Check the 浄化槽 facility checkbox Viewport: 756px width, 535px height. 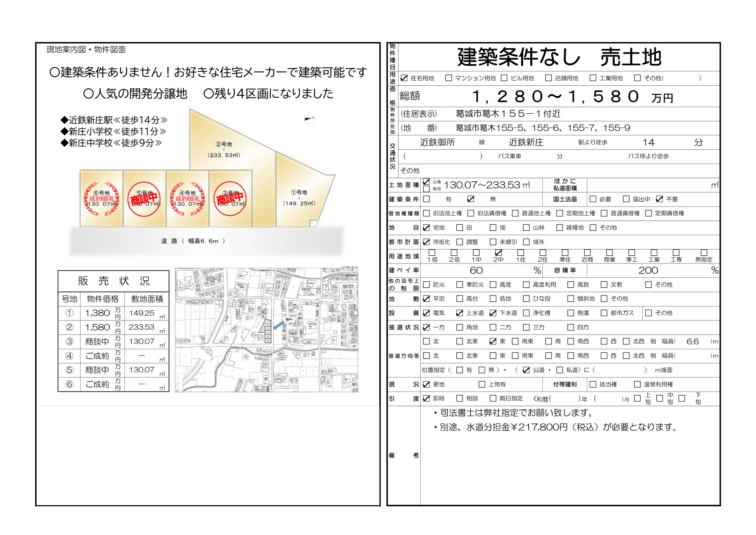click(527, 313)
